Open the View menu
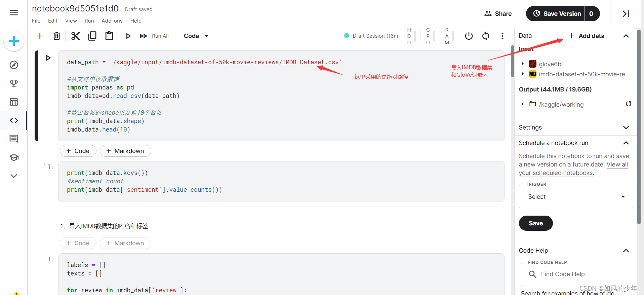The width and height of the screenshot is (644, 295). tap(71, 21)
